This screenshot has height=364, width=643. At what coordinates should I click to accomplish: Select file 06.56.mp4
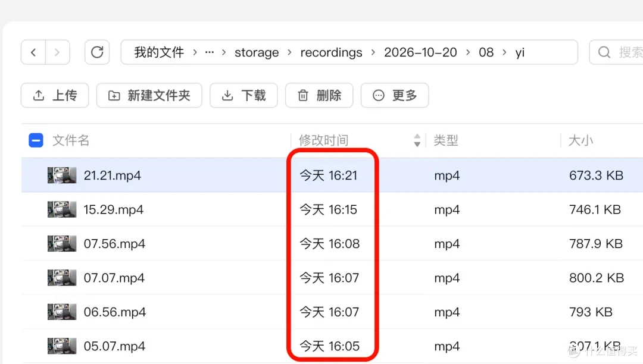coord(115,312)
